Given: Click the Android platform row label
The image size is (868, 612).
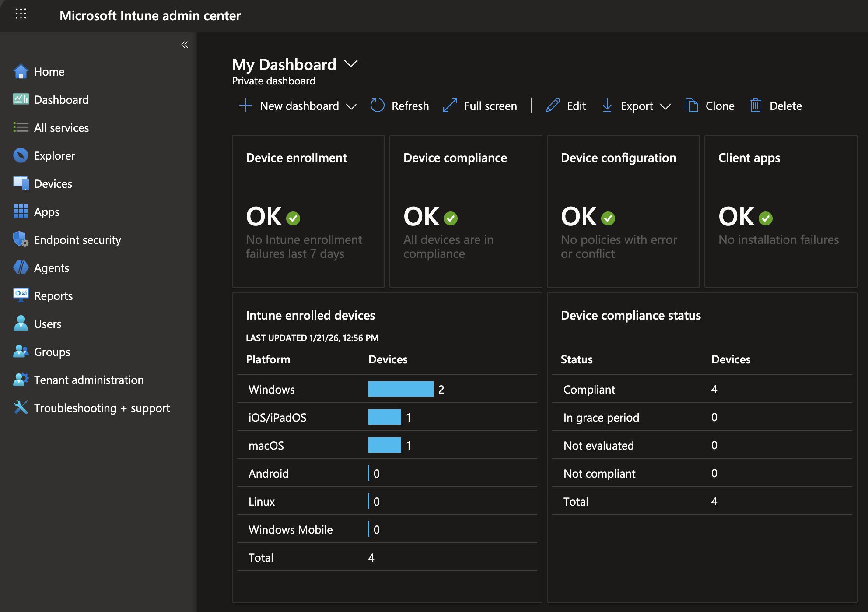Looking at the screenshot, I should (x=269, y=473).
